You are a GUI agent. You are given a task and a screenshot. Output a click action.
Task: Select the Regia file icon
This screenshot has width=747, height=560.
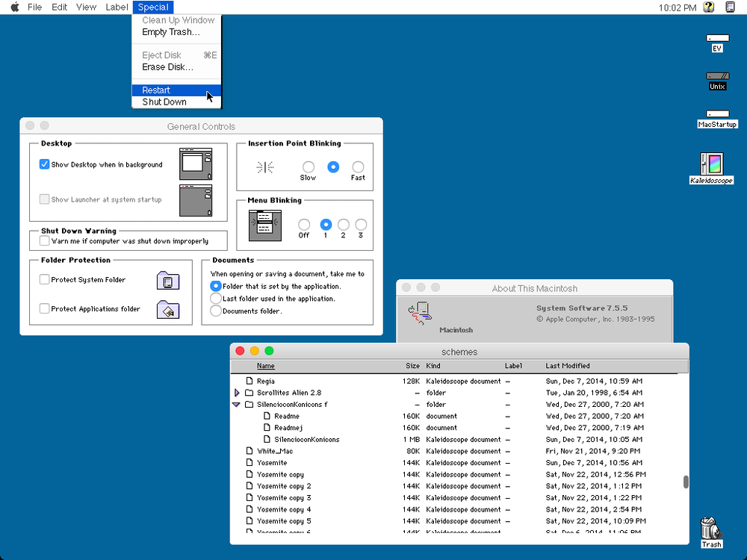[x=249, y=381]
